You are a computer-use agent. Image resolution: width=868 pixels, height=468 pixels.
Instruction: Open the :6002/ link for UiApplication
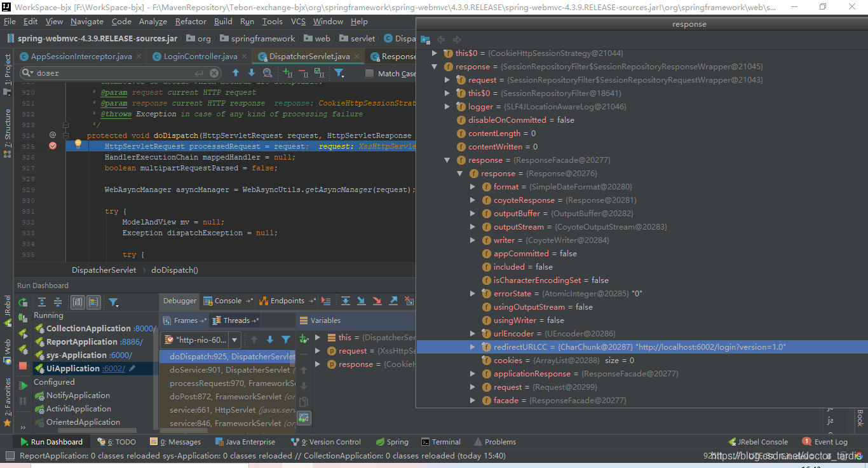tap(113, 369)
